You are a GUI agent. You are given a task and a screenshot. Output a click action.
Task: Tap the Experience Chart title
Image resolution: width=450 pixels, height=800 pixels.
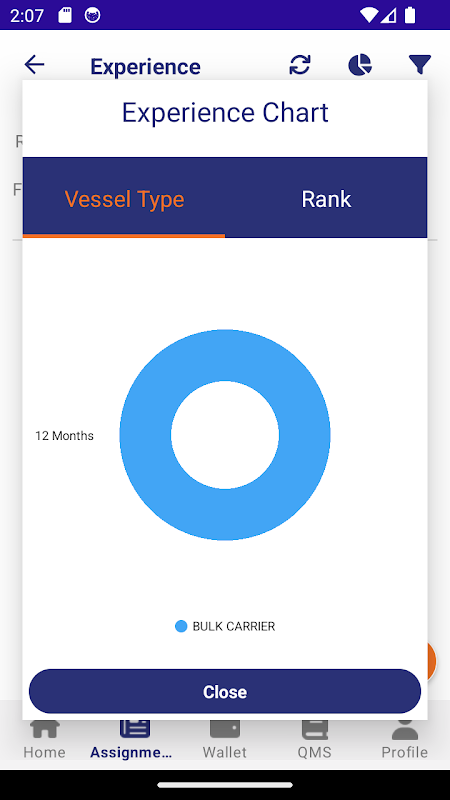[225, 113]
